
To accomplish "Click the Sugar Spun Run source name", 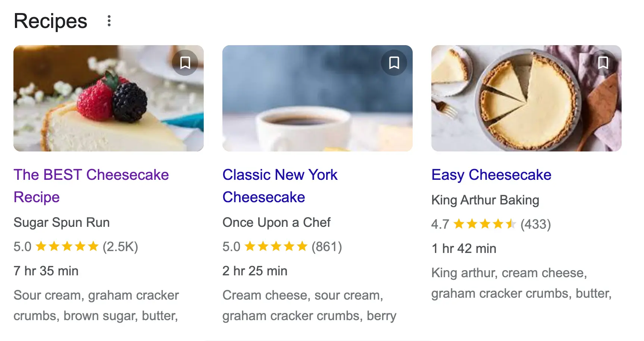I will [x=62, y=222].
